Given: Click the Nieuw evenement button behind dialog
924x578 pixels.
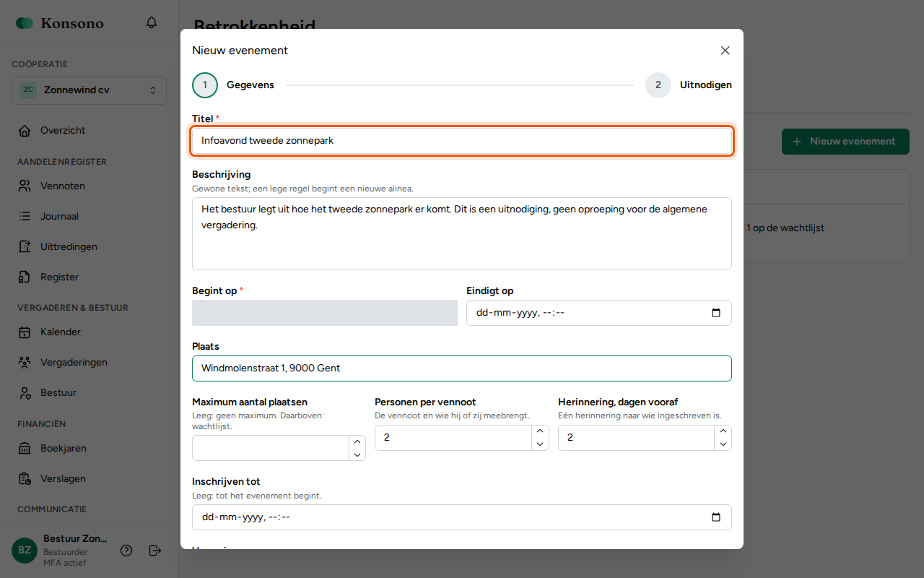Looking at the screenshot, I should pyautogui.click(x=845, y=142).
